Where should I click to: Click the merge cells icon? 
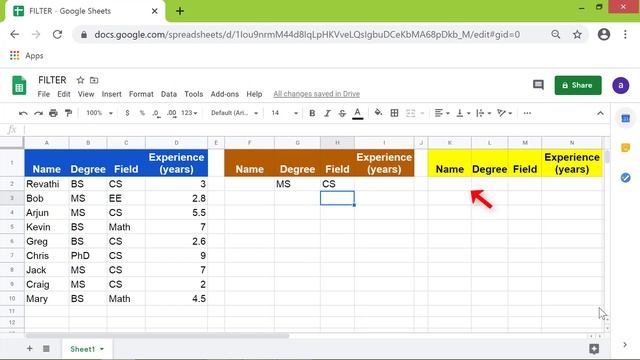tap(410, 113)
